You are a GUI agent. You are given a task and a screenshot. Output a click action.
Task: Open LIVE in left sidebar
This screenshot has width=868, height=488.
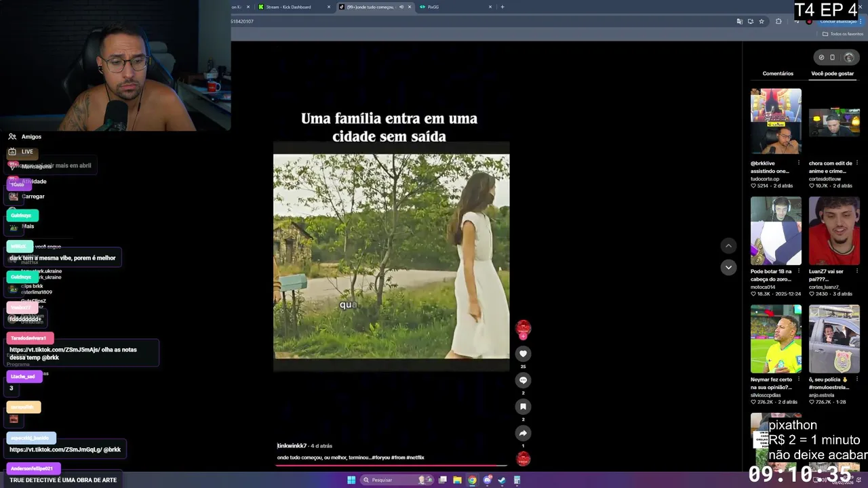20,152
